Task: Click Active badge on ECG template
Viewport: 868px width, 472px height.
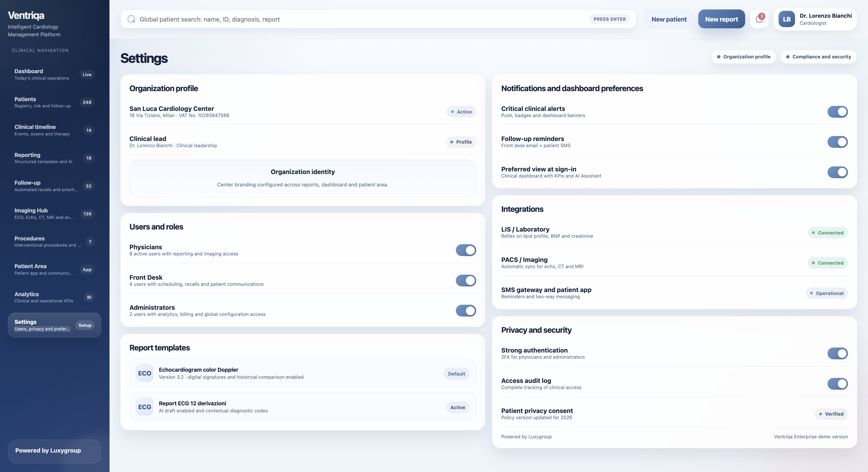Action: (458, 407)
